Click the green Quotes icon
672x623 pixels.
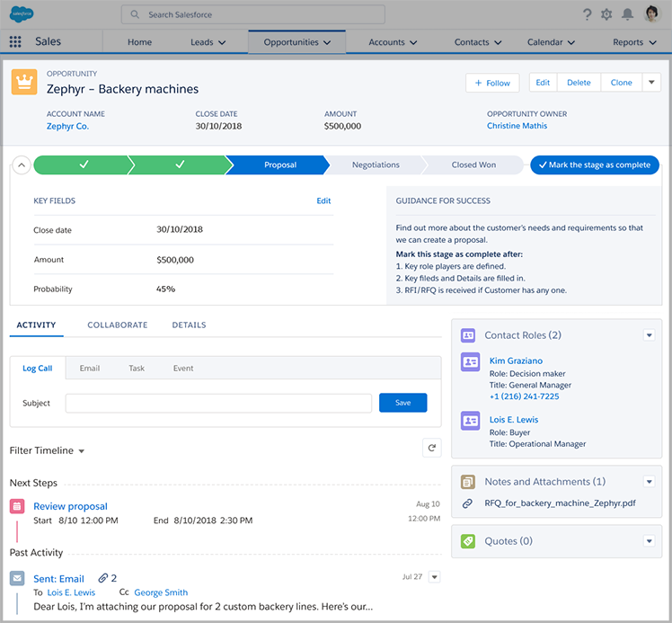[468, 541]
